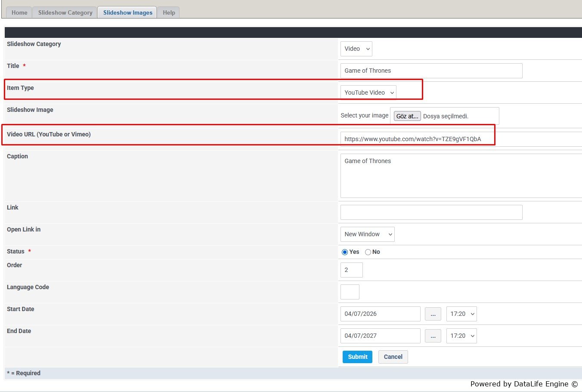Expand the Slideshow Category dropdown

pos(356,49)
